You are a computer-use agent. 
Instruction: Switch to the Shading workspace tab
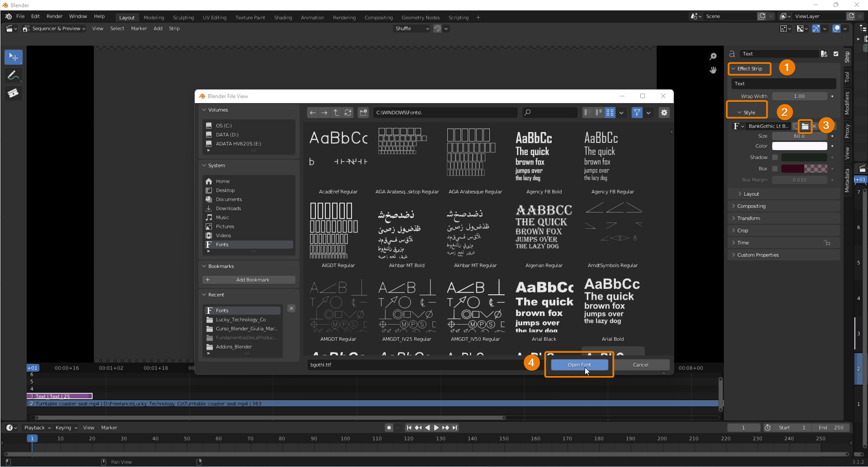click(283, 18)
